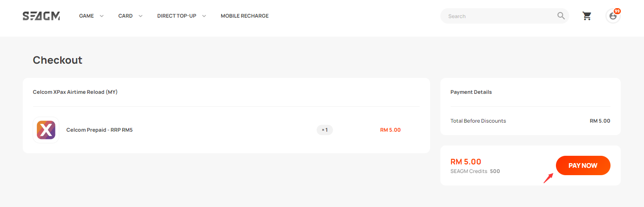
Task: Expand the CARD menu chevron
Action: coord(140,16)
